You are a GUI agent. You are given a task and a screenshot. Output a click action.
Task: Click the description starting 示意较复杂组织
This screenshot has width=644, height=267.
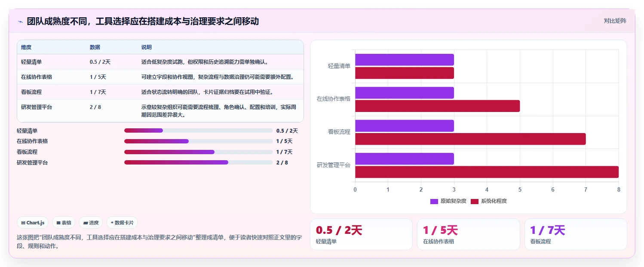[220, 111]
